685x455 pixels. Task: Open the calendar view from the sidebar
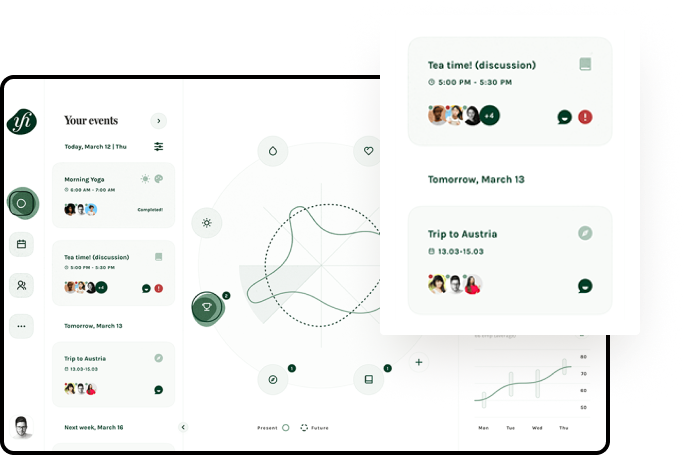[22, 243]
